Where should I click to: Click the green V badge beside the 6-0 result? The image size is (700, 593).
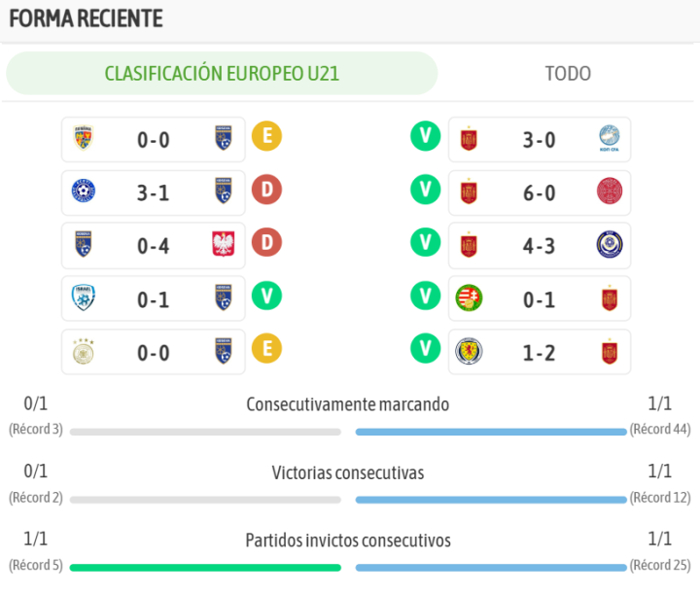(425, 191)
